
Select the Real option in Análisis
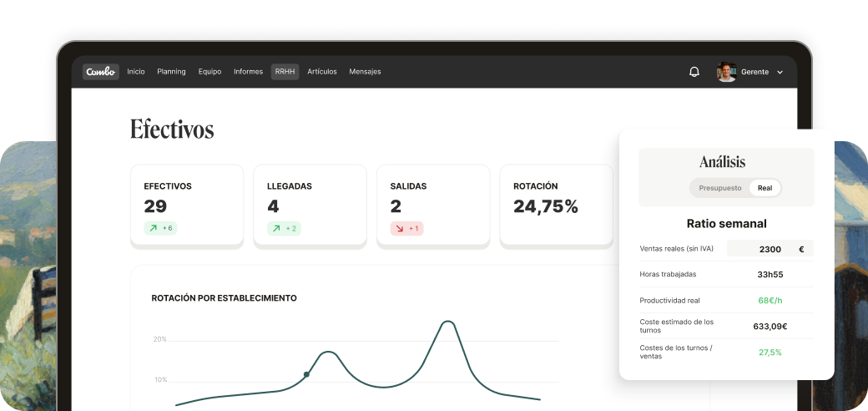(765, 188)
